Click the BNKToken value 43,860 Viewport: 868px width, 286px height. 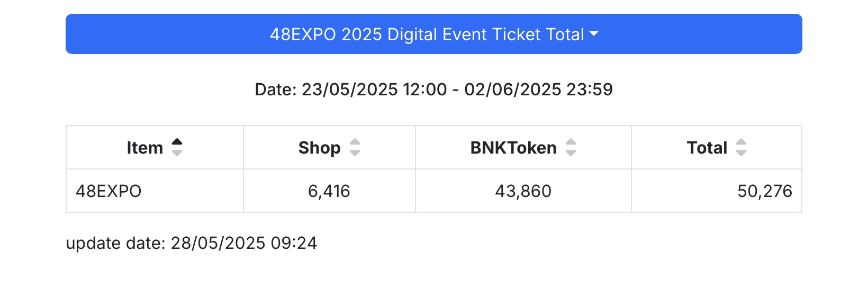tap(523, 191)
